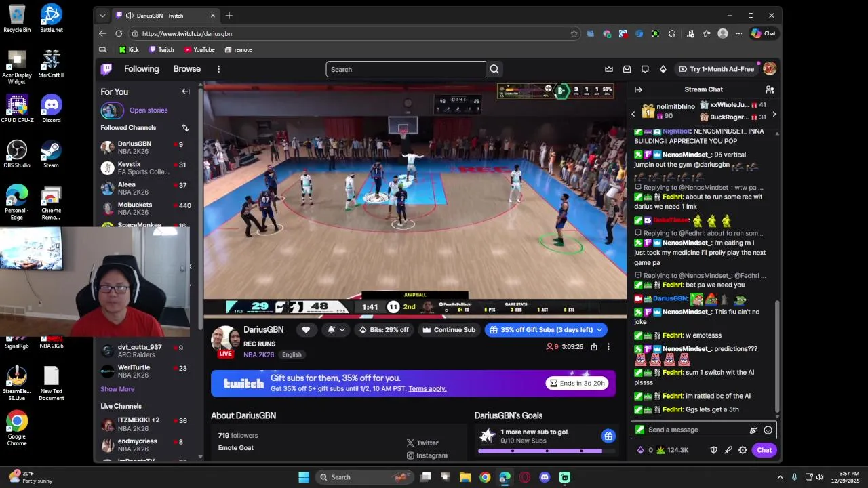Click the search magnifier button
Viewport: 868px width, 488px height.
pyautogui.click(x=494, y=69)
